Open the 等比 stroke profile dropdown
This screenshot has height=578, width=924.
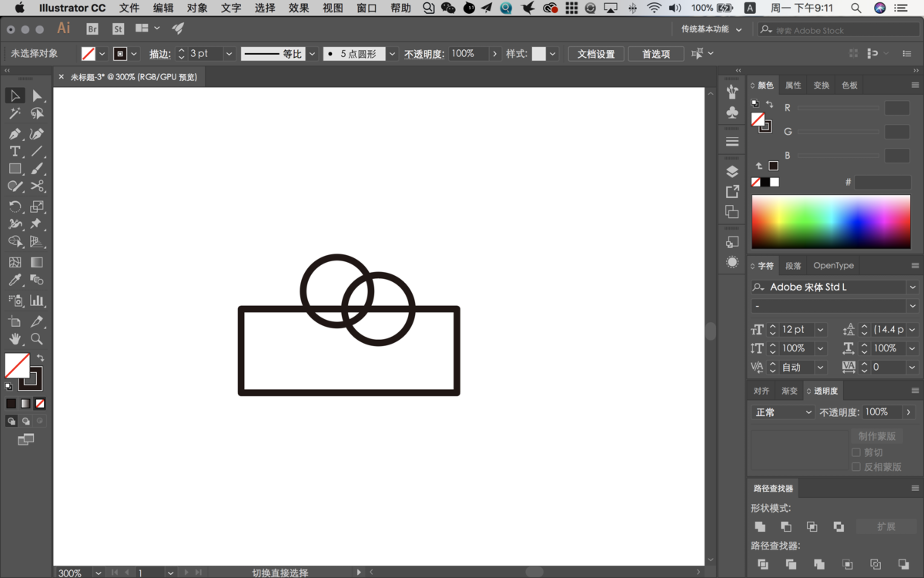(312, 54)
